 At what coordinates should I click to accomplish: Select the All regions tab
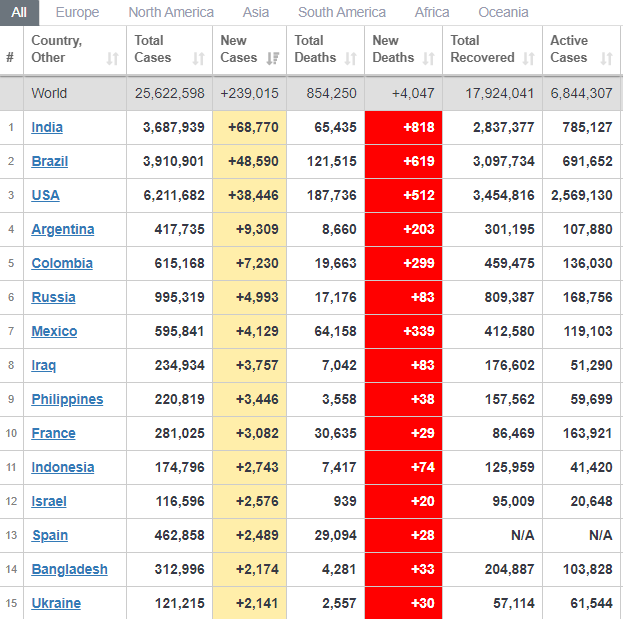pyautogui.click(x=19, y=12)
